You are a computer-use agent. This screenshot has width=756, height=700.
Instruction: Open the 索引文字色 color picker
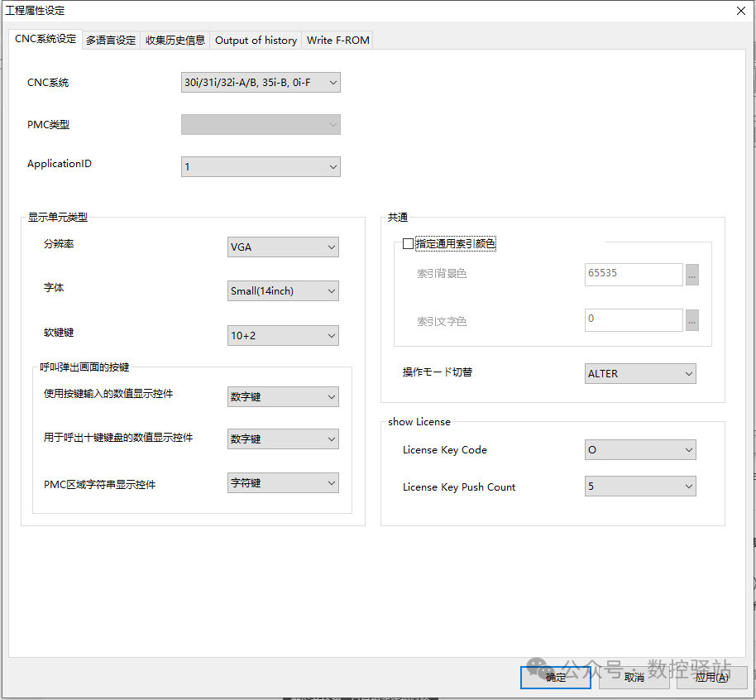click(692, 320)
